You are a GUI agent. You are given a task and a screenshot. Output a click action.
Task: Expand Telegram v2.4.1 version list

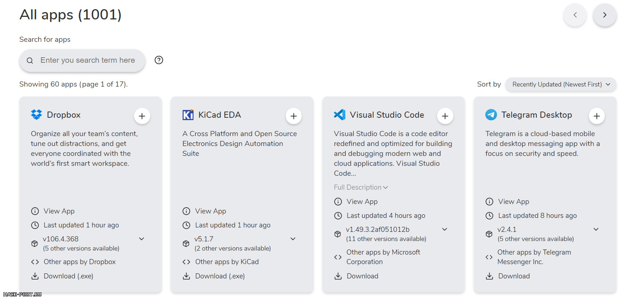pos(596,229)
